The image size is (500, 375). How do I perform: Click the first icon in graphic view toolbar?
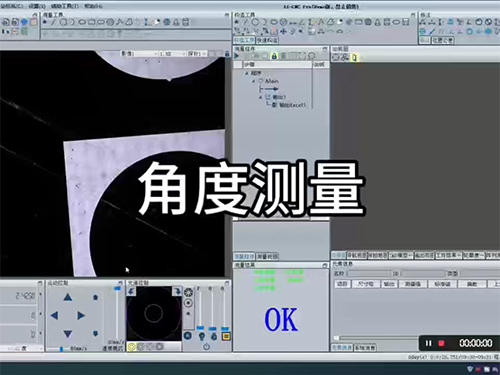click(x=336, y=57)
